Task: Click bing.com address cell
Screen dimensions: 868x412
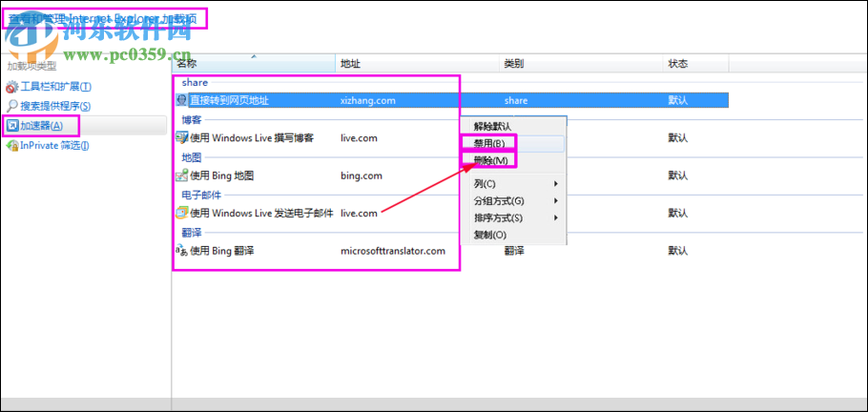Action: click(x=361, y=175)
